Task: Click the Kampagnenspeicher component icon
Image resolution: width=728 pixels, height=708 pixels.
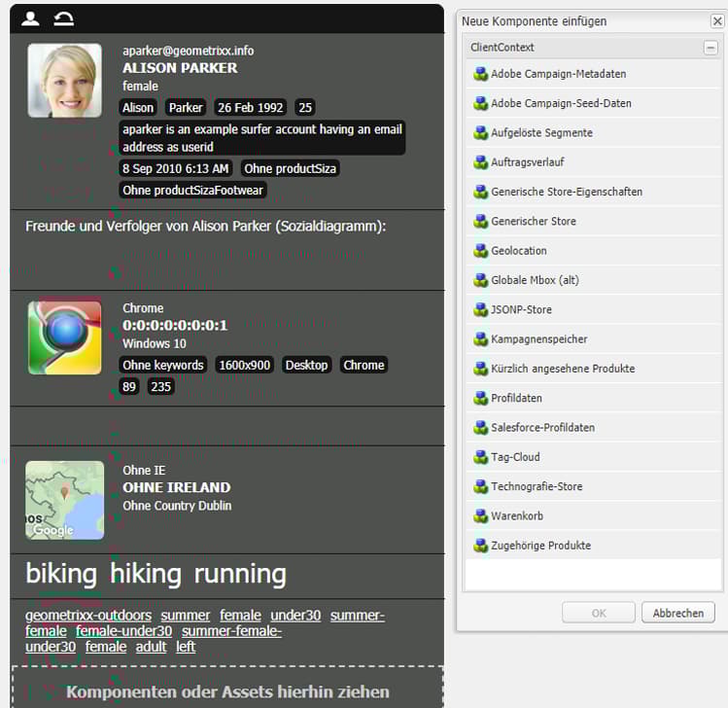Action: (480, 339)
